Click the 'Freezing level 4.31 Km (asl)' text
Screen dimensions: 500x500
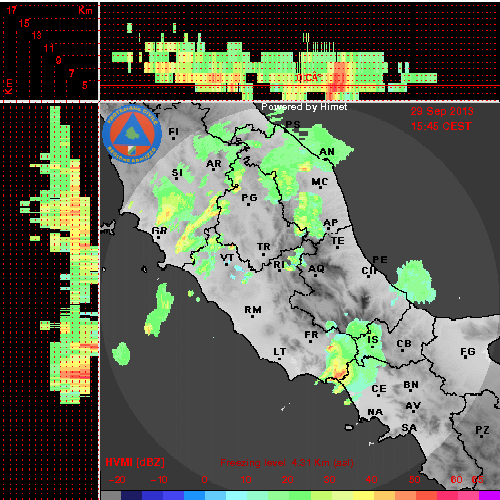coord(287,463)
